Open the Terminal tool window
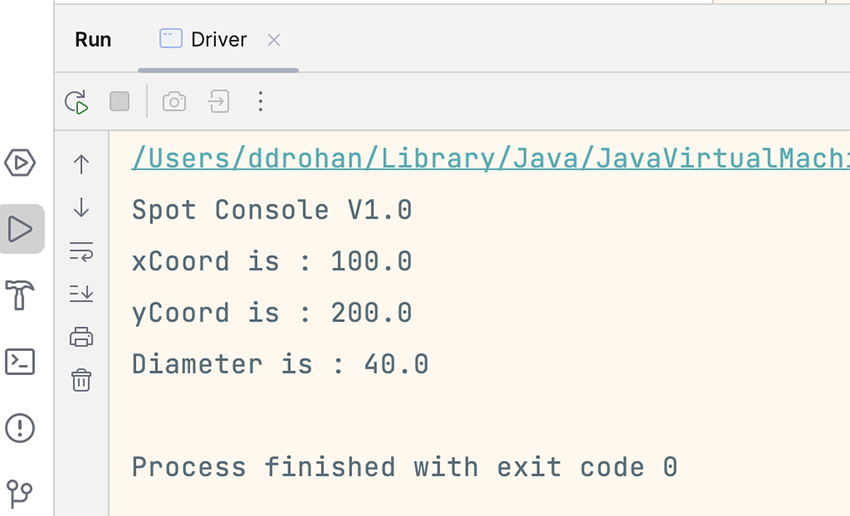The width and height of the screenshot is (850, 516). pos(20,361)
